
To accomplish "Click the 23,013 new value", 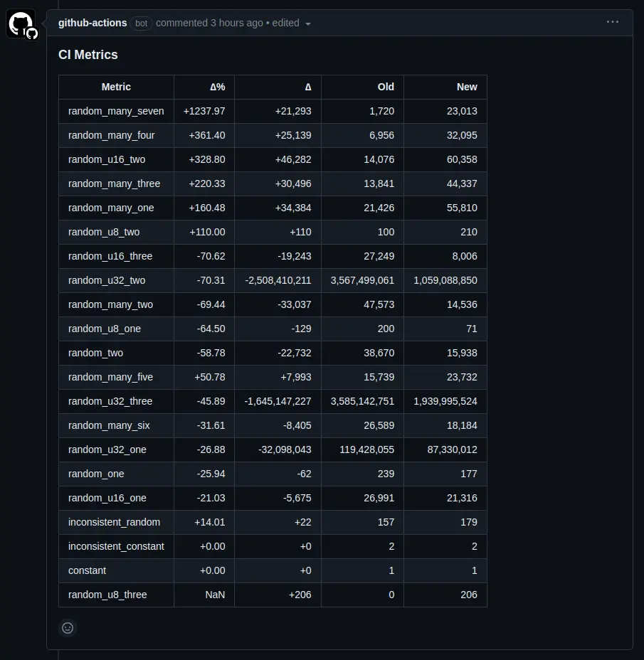I will coord(462,111).
